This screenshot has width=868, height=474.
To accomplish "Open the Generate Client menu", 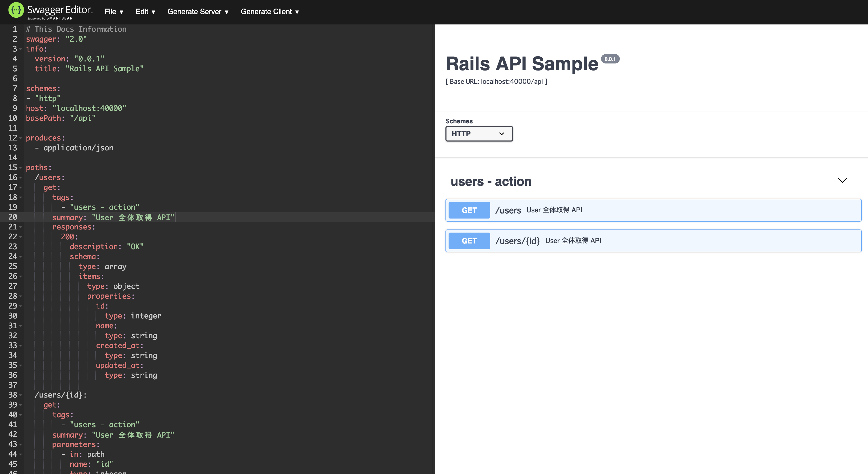I will point(269,11).
